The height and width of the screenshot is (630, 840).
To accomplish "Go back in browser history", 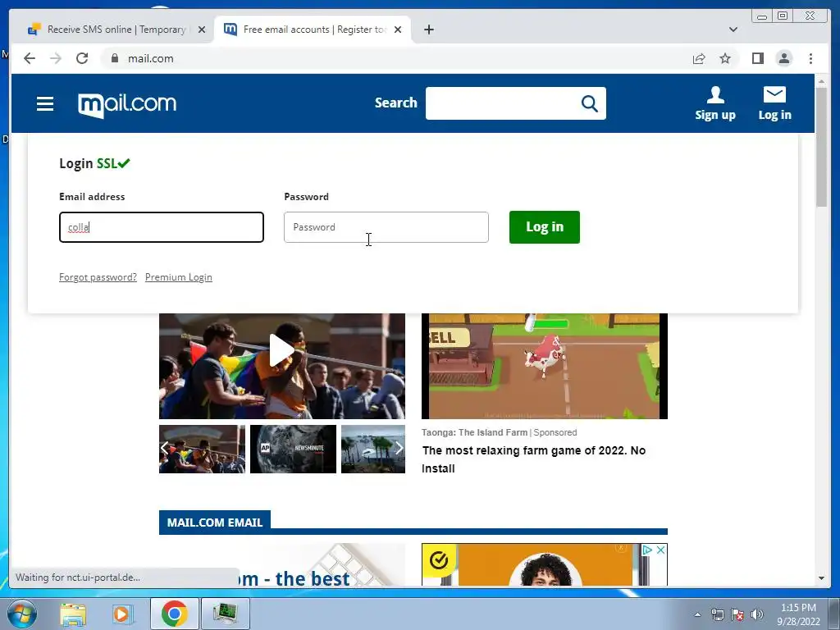I will coord(30,58).
